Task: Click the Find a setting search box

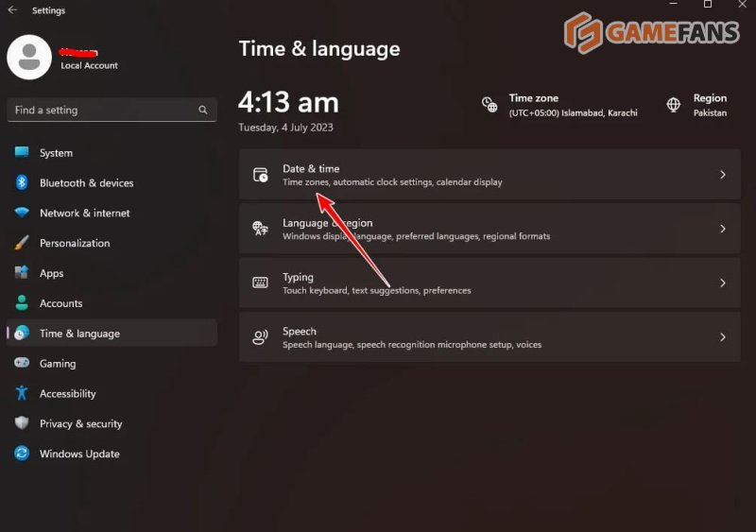Action: [104, 111]
